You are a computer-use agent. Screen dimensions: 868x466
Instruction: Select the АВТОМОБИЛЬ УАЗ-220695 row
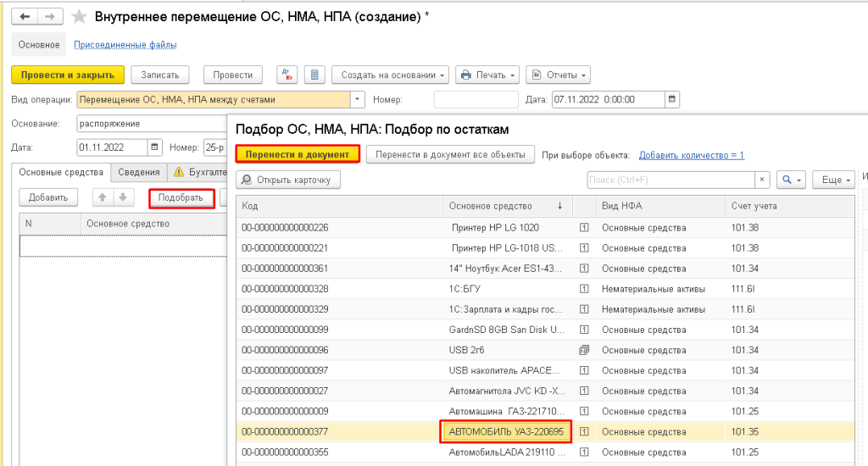(507, 432)
